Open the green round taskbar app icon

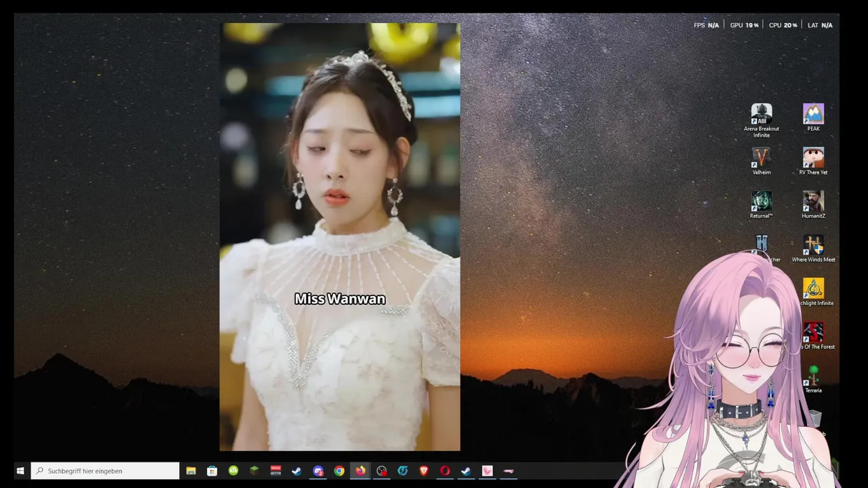pyautogui.click(x=233, y=471)
